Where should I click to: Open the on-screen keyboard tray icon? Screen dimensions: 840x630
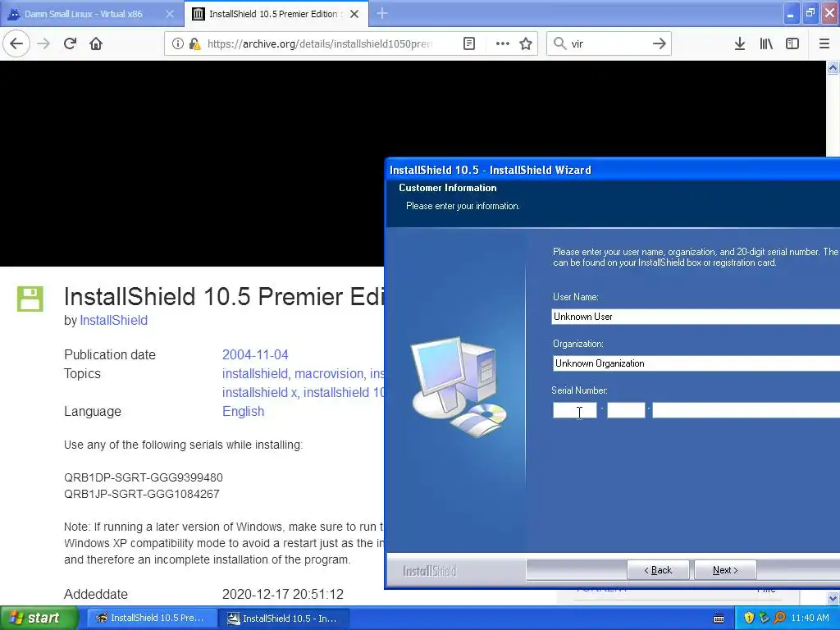tap(719, 619)
